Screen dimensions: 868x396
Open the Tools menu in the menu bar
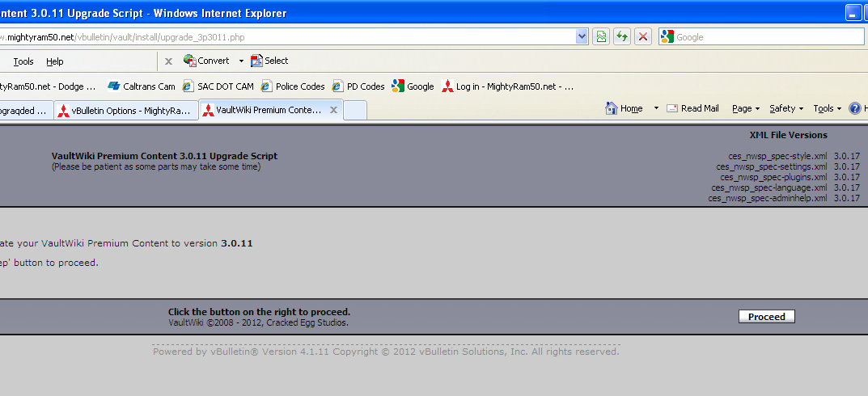(x=23, y=61)
